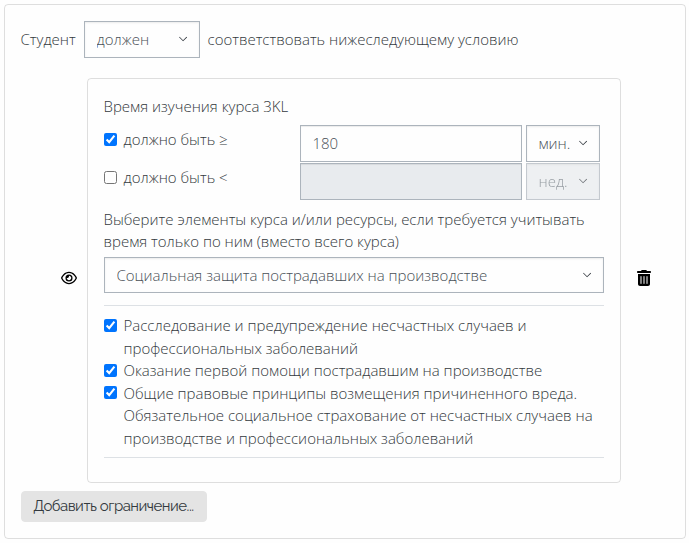Enable the 'должно быть <' checkbox

coord(111,178)
